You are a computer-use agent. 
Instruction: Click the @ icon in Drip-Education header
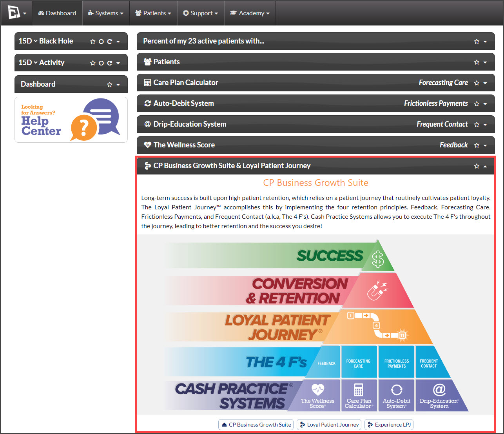click(x=147, y=124)
